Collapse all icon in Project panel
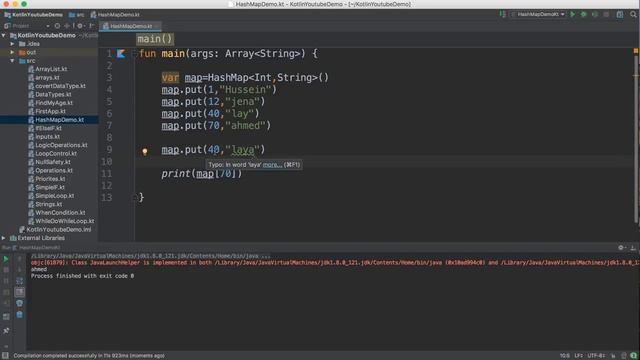 (67, 26)
